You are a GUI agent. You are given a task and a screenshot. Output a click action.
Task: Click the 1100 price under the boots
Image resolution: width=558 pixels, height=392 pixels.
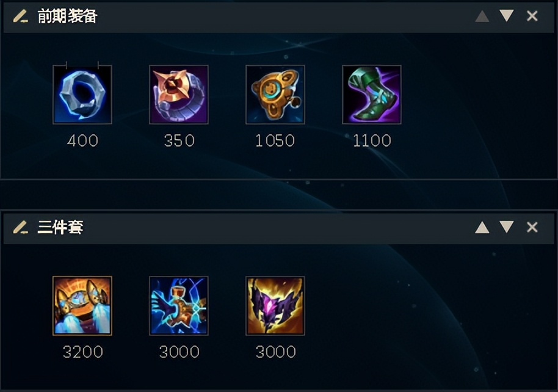pos(372,140)
